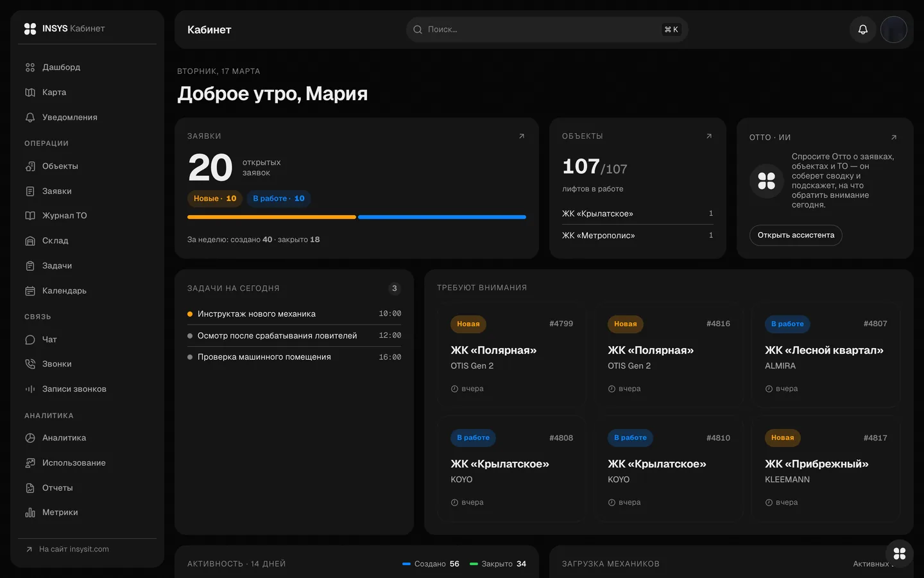Click В работе badge on request #4807
This screenshot has height=578, width=924.
787,324
